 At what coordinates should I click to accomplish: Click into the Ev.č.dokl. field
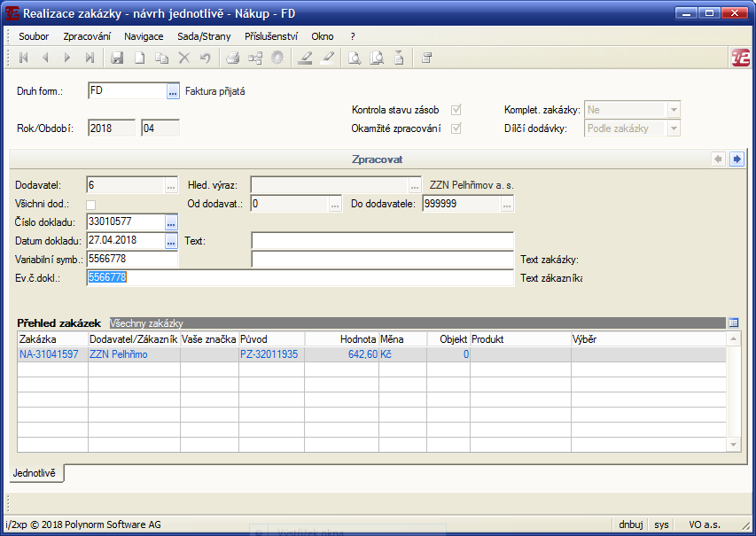tap(300, 277)
